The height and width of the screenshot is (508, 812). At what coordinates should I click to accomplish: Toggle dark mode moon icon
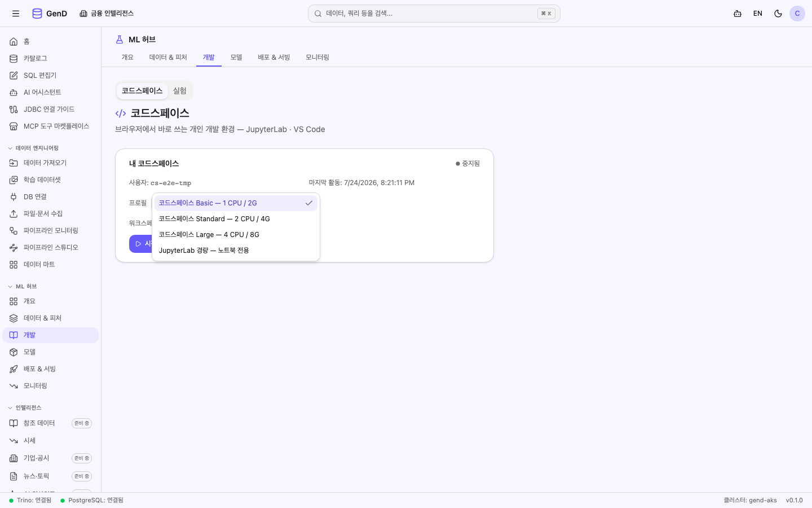(778, 14)
